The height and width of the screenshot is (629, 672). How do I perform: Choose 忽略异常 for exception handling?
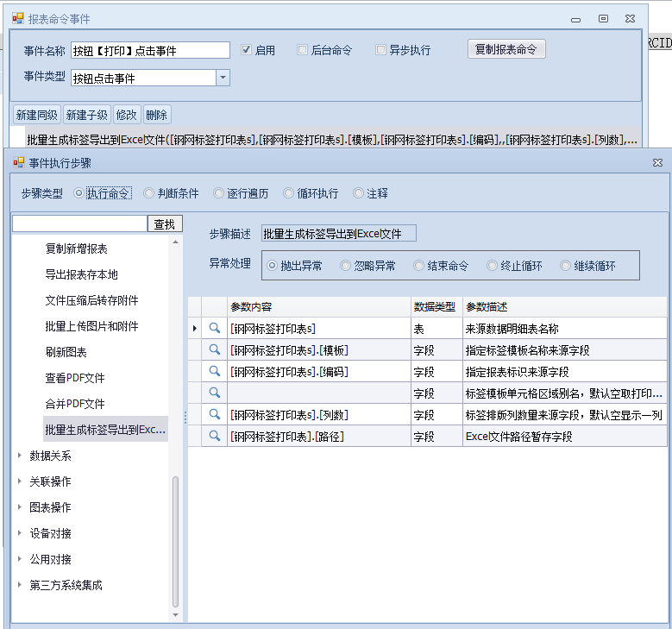click(x=346, y=266)
